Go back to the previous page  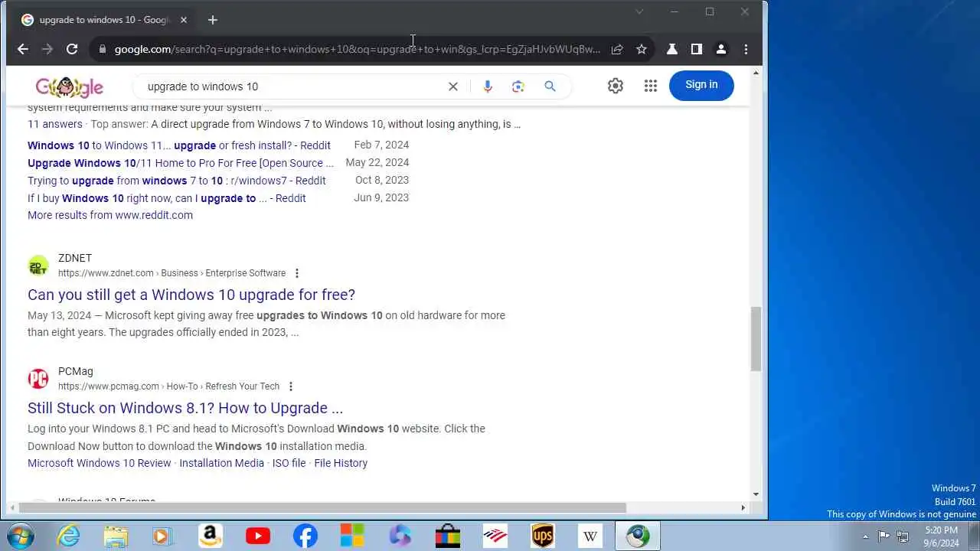pyautogui.click(x=23, y=49)
